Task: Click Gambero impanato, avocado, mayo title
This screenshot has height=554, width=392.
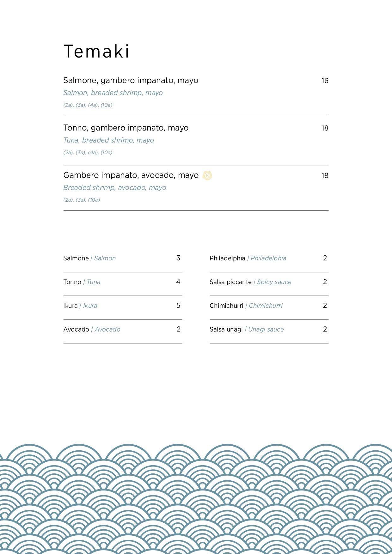Action: (x=131, y=175)
